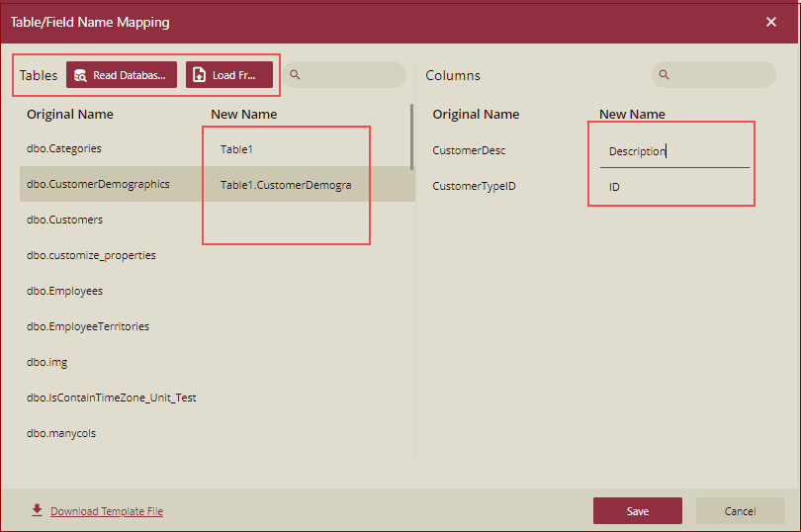Screen dimensions: 801x532
Task: Select the dbo.Employees table row
Action: tap(218, 291)
